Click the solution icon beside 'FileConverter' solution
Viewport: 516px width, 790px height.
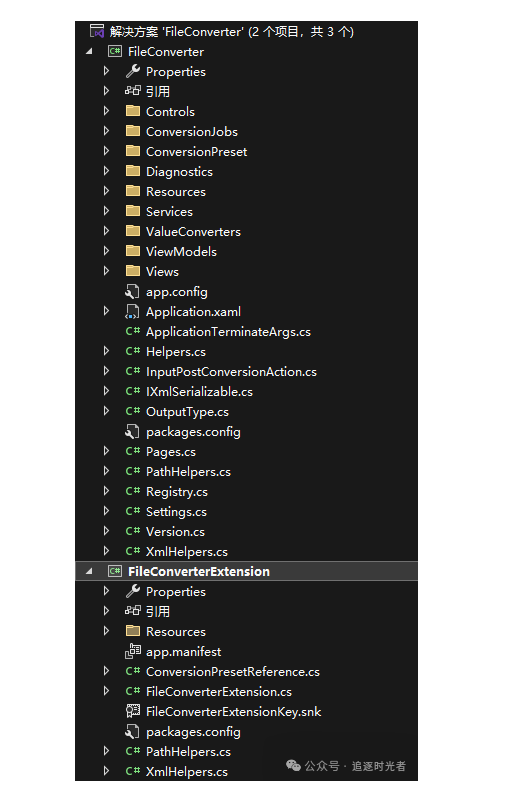tap(97, 31)
